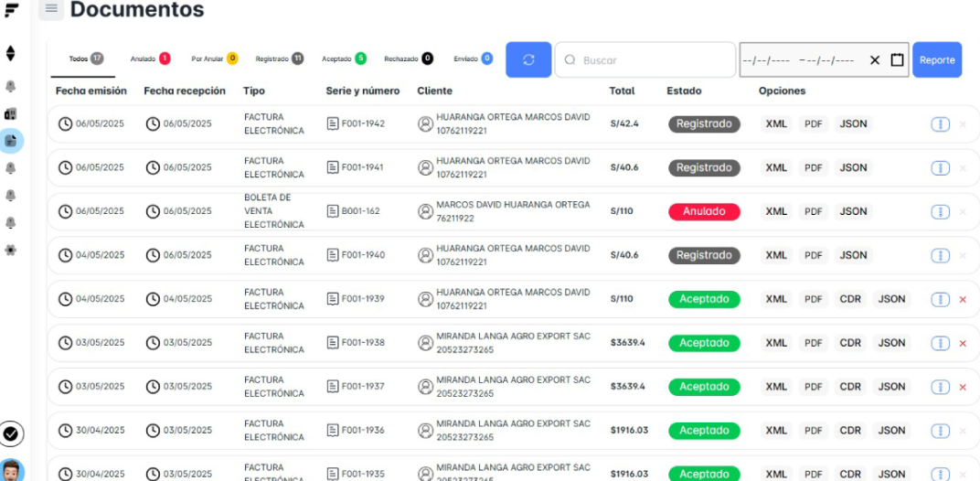
Task: Click the total value S/42.4
Action: [x=624, y=123]
